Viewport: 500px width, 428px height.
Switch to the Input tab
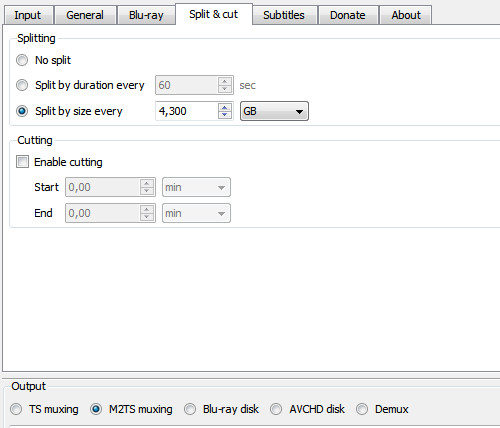pyautogui.click(x=28, y=15)
